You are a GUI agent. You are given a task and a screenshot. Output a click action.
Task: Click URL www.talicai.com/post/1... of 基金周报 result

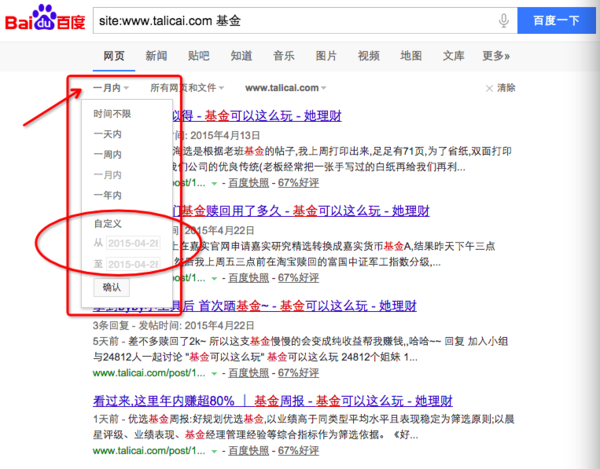[149, 451]
